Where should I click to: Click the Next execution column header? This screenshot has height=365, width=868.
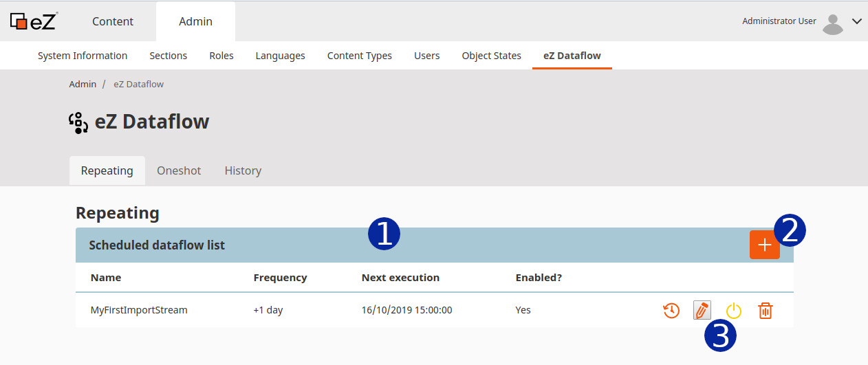coord(400,278)
